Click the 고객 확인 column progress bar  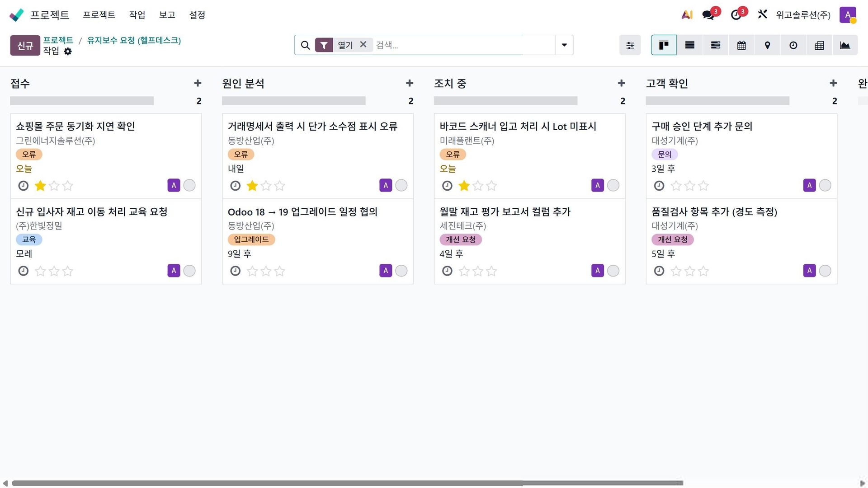[717, 101]
